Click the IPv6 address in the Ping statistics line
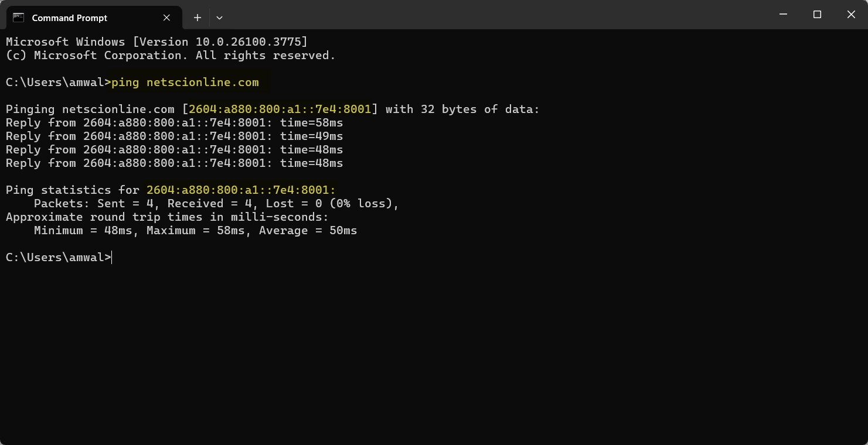868x445 pixels. [240, 190]
